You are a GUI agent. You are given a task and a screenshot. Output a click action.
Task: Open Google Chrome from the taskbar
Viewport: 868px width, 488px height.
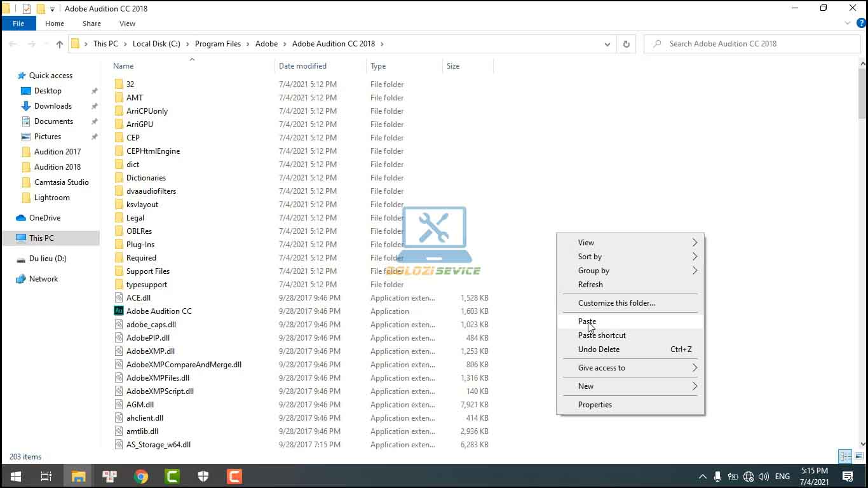[x=141, y=476]
